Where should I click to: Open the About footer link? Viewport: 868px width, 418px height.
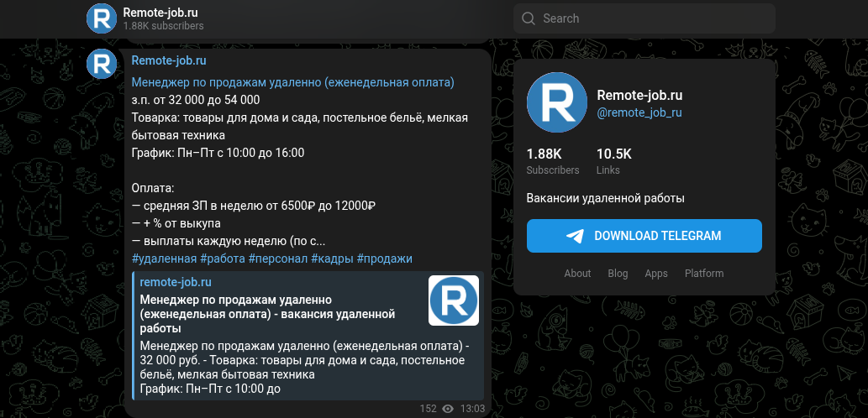[x=577, y=274]
